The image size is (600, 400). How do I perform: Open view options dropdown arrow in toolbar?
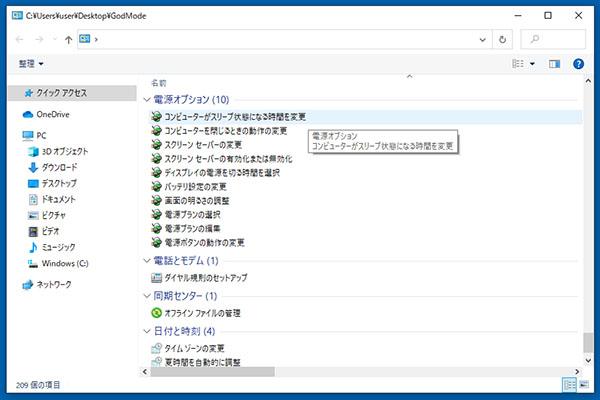click(x=532, y=64)
